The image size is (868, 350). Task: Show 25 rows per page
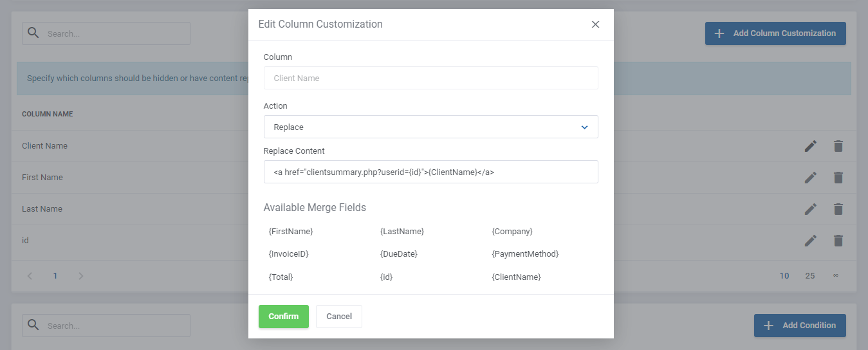(809, 276)
